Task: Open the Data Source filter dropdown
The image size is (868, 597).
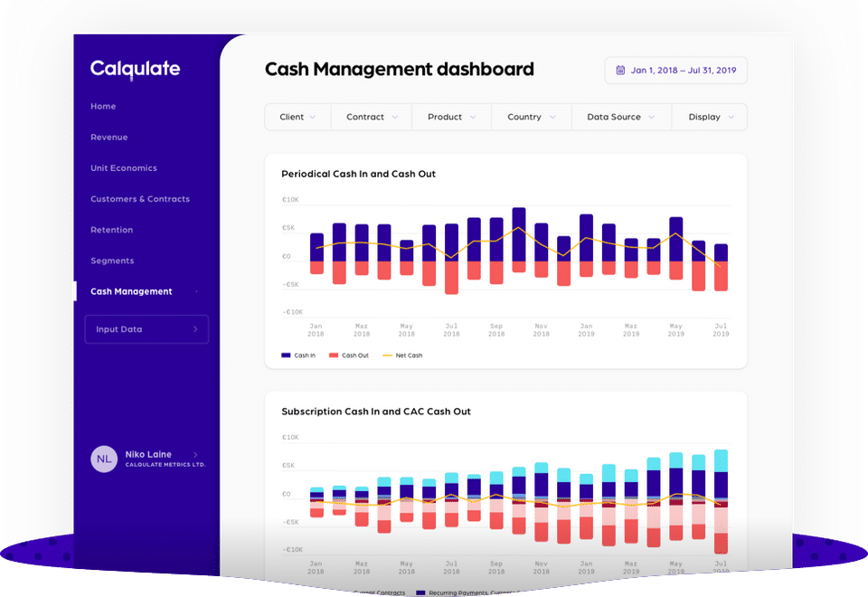Action: pyautogui.click(x=621, y=117)
